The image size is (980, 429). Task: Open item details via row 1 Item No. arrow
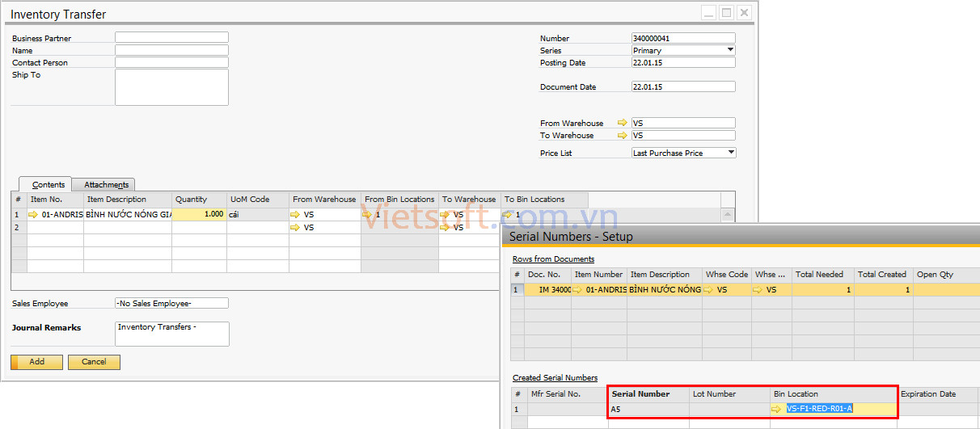(33, 215)
